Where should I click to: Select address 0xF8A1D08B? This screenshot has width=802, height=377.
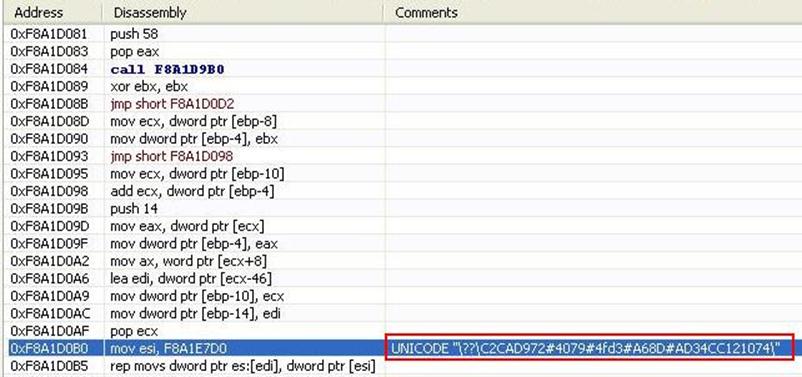tap(49, 104)
